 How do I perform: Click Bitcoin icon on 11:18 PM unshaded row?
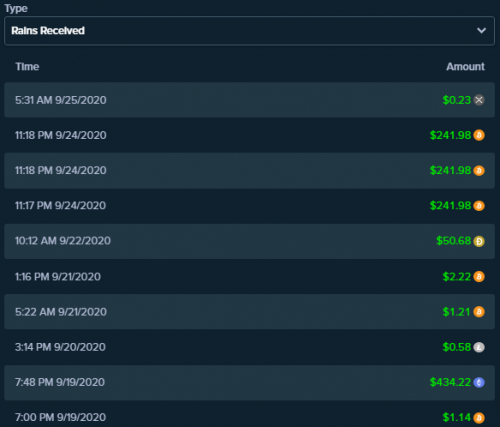pos(479,135)
